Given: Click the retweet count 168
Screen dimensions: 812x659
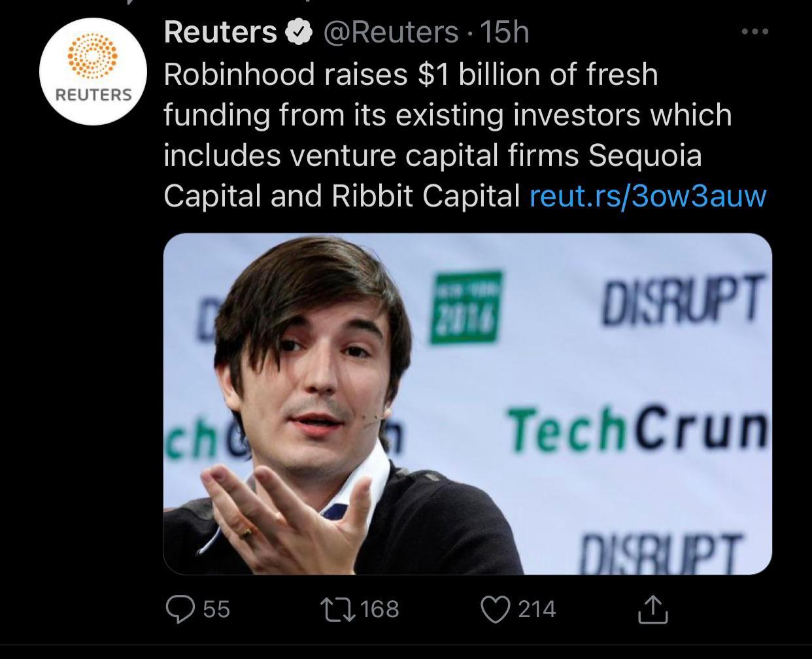Looking at the screenshot, I should tap(379, 609).
